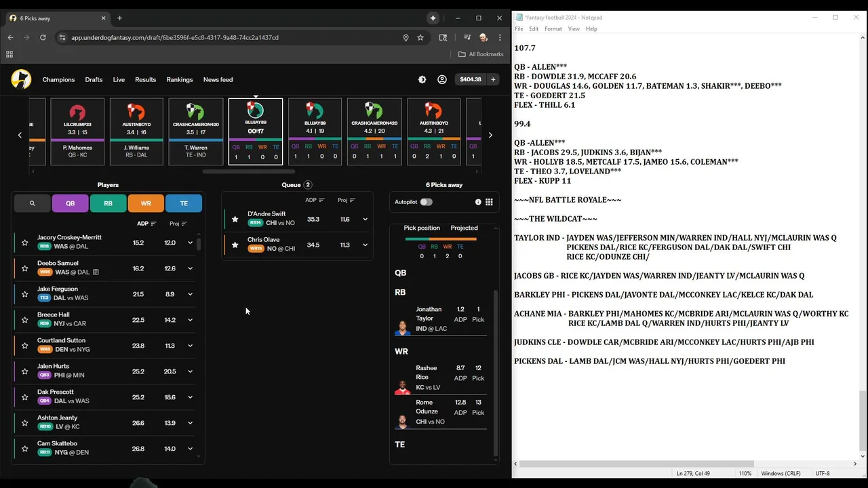Reload the page in Chrome
The width and height of the screenshot is (868, 488).
click(43, 38)
